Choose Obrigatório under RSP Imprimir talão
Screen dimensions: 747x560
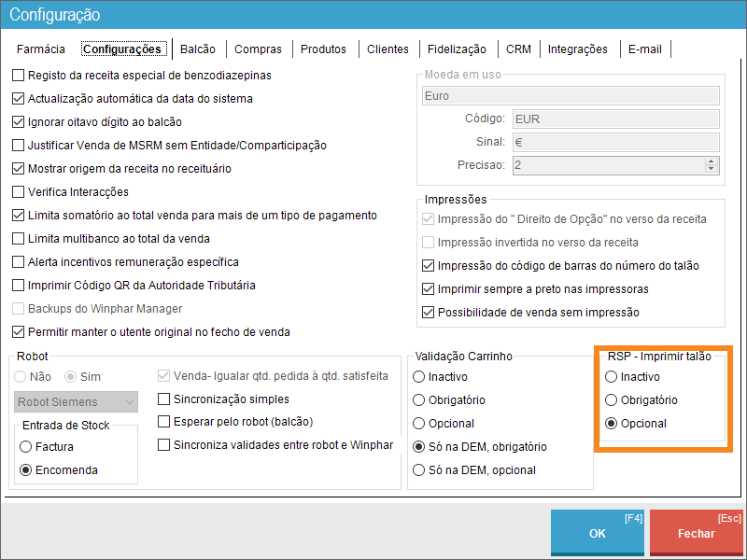pos(612,400)
